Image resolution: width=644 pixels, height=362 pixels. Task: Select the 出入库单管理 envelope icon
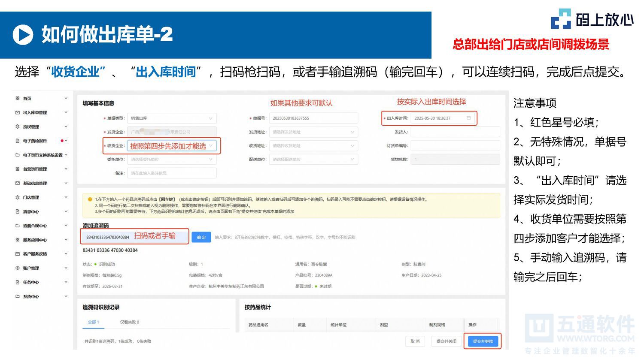pos(17,112)
